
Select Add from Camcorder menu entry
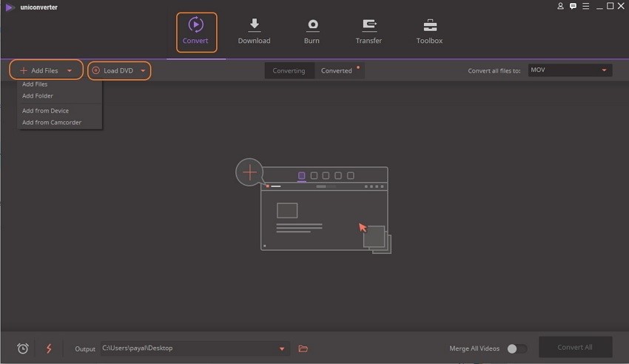click(52, 122)
